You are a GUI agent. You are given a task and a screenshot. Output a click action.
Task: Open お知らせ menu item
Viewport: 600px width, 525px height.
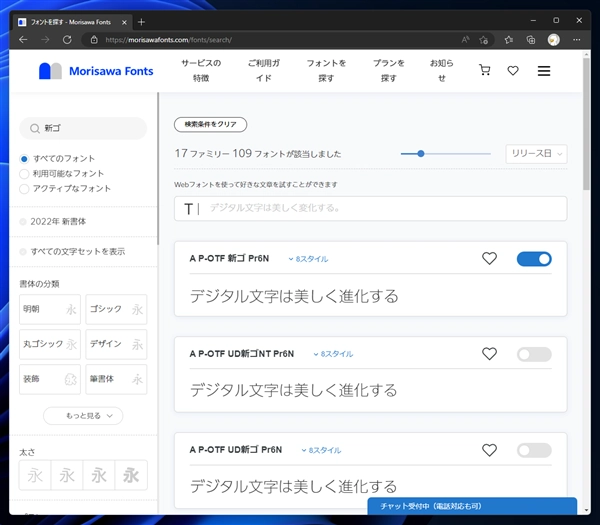pyautogui.click(x=442, y=70)
